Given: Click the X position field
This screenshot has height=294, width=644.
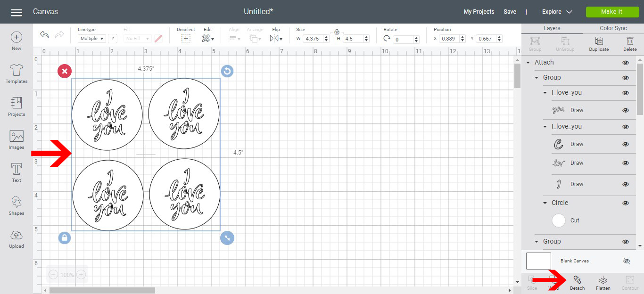Looking at the screenshot, I should [449, 39].
